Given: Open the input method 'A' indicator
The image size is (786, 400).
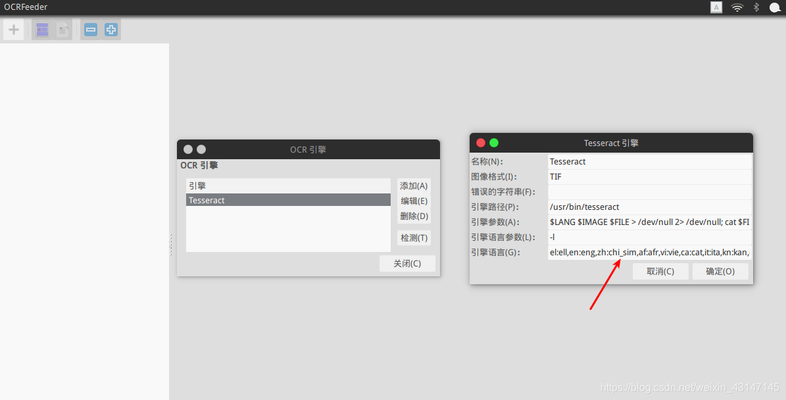Looking at the screenshot, I should tap(716, 7).
